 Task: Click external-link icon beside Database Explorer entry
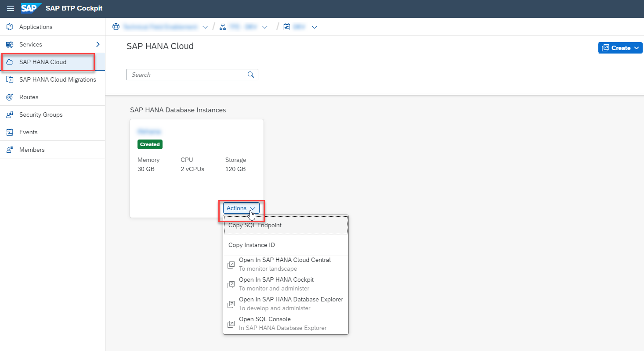click(231, 304)
